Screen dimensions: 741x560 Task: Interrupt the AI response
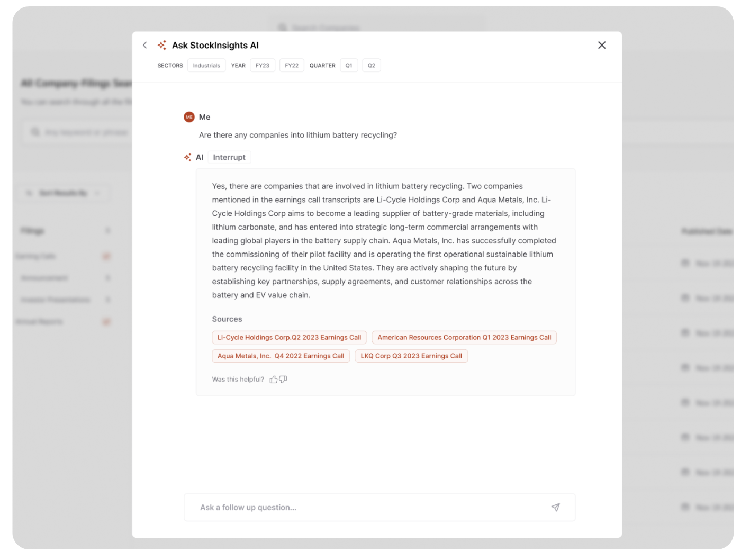[229, 157]
